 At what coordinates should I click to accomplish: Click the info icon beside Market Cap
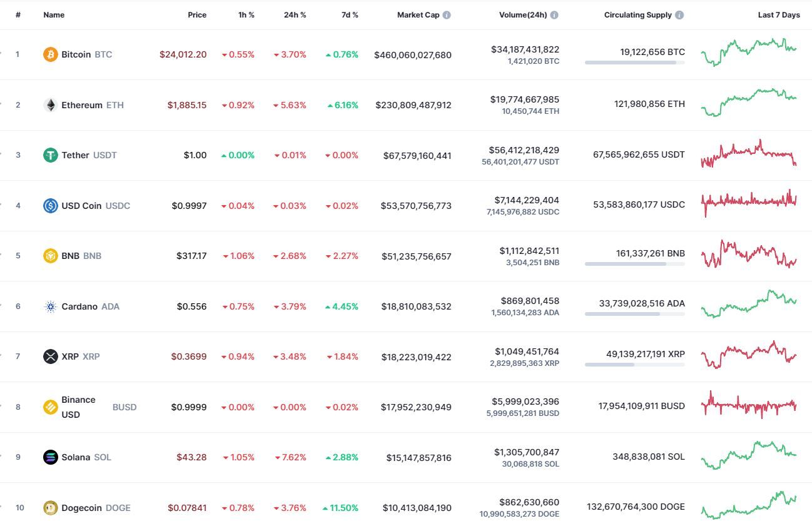pos(447,15)
